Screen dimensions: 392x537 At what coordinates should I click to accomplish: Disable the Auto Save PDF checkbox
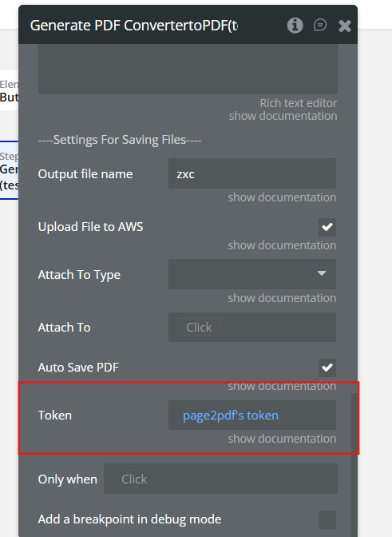coord(327,368)
